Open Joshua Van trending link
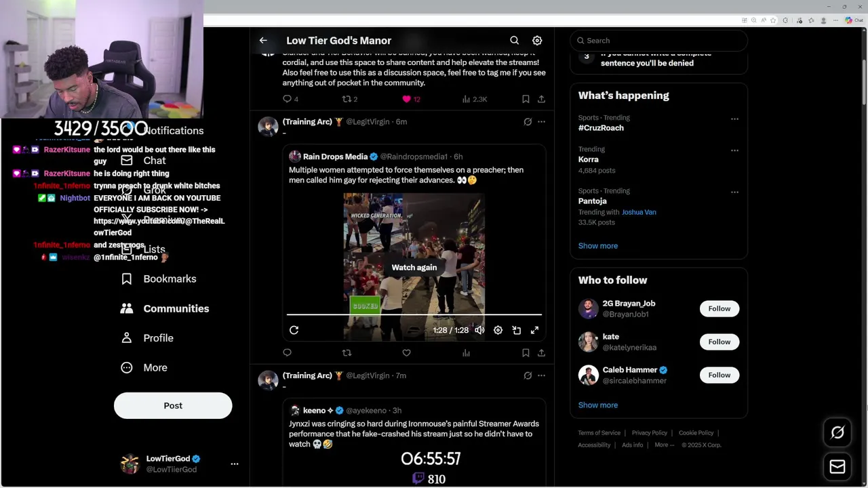The image size is (868, 488). (639, 212)
